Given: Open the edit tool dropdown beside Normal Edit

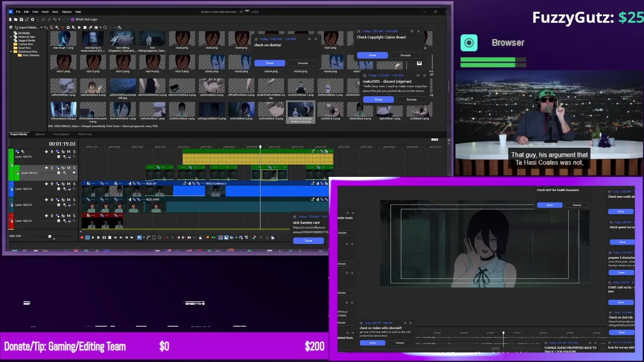Looking at the screenshot, I should pyautogui.click(x=144, y=237).
